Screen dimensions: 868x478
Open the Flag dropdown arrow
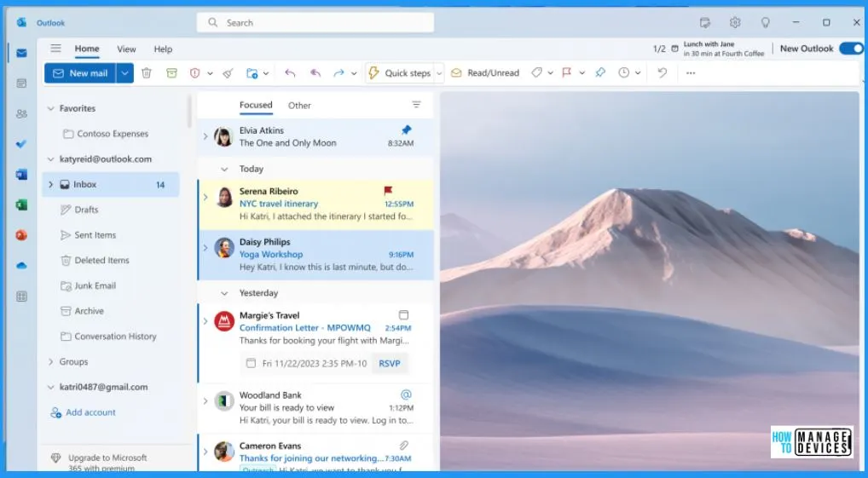coord(582,73)
